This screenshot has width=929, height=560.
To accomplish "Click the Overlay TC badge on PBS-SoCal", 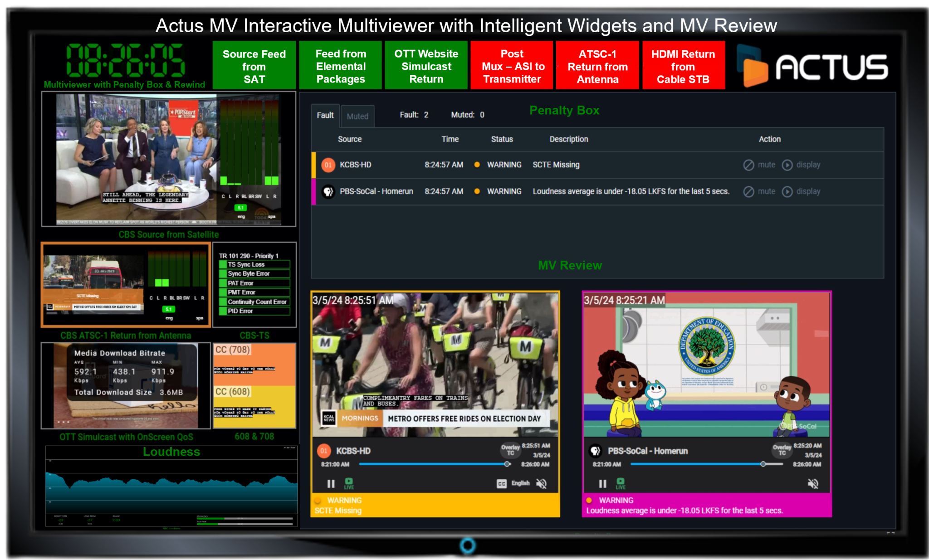I will pos(782,451).
